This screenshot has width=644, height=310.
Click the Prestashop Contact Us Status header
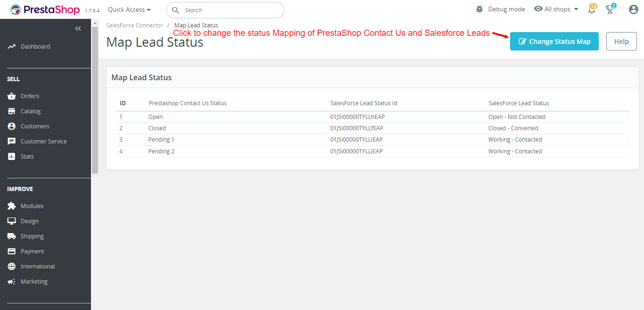pos(188,103)
